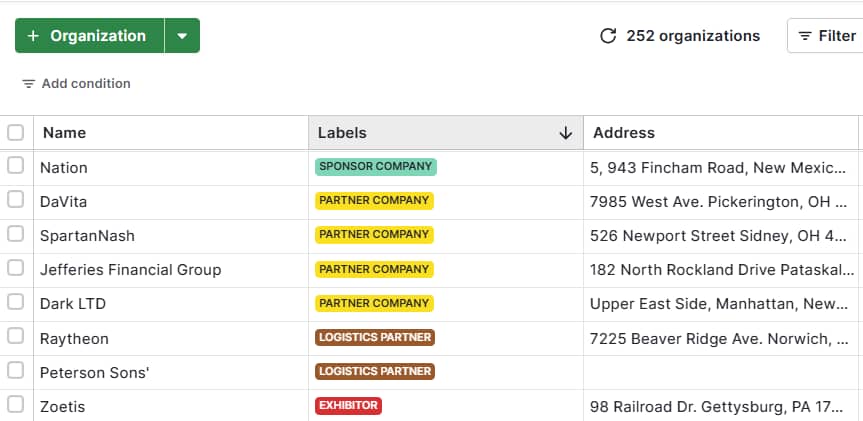863x421 pixels.
Task: Open the Organization button dropdown arrow
Action: [x=182, y=36]
